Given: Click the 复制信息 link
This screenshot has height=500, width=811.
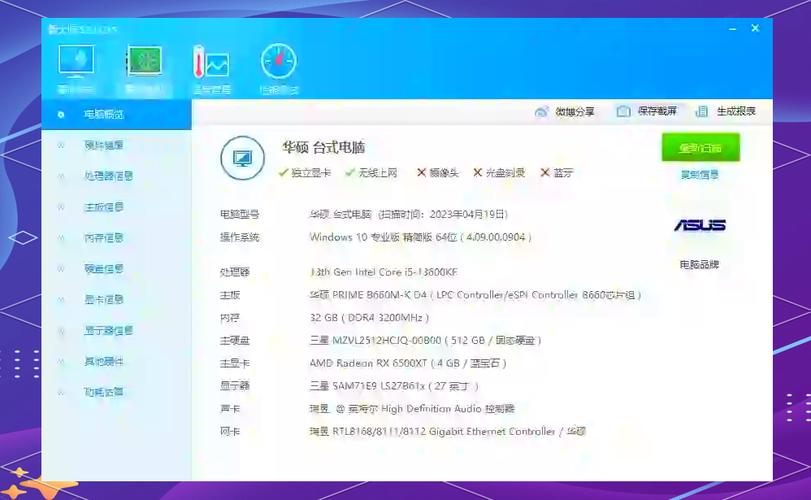Looking at the screenshot, I should tap(699, 174).
